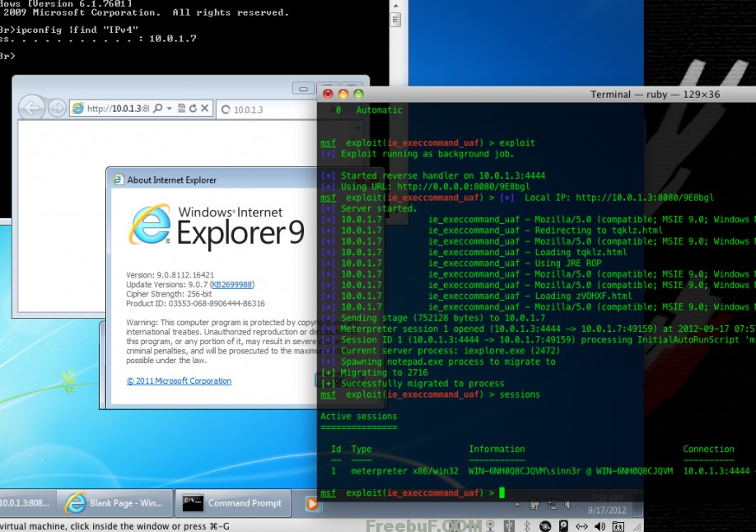Click the Internet Explorer forward arrow button
756x532 pixels.
click(x=57, y=108)
